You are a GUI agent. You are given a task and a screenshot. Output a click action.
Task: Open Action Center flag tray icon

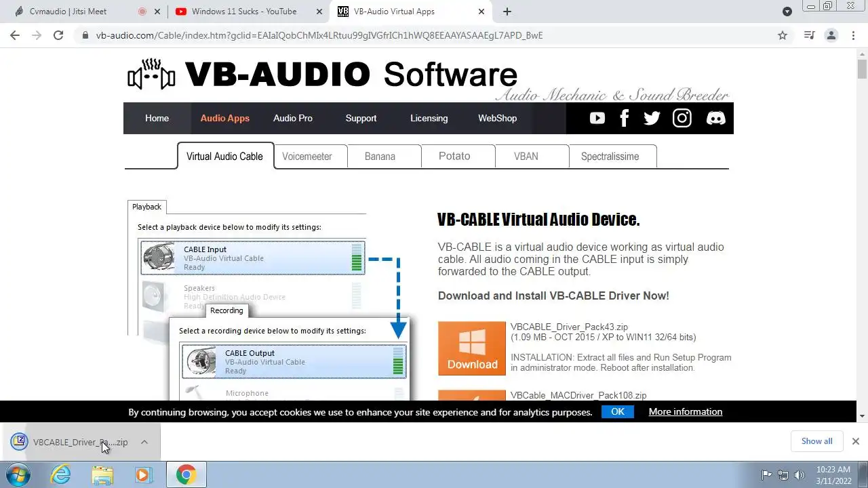(x=767, y=475)
